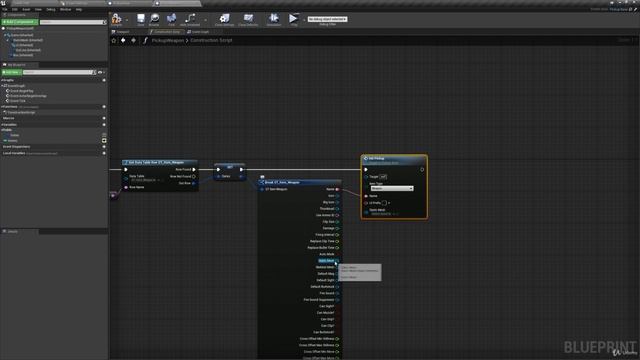
Task: Toggle the eye visibility on Datas variable
Action: (104, 135)
